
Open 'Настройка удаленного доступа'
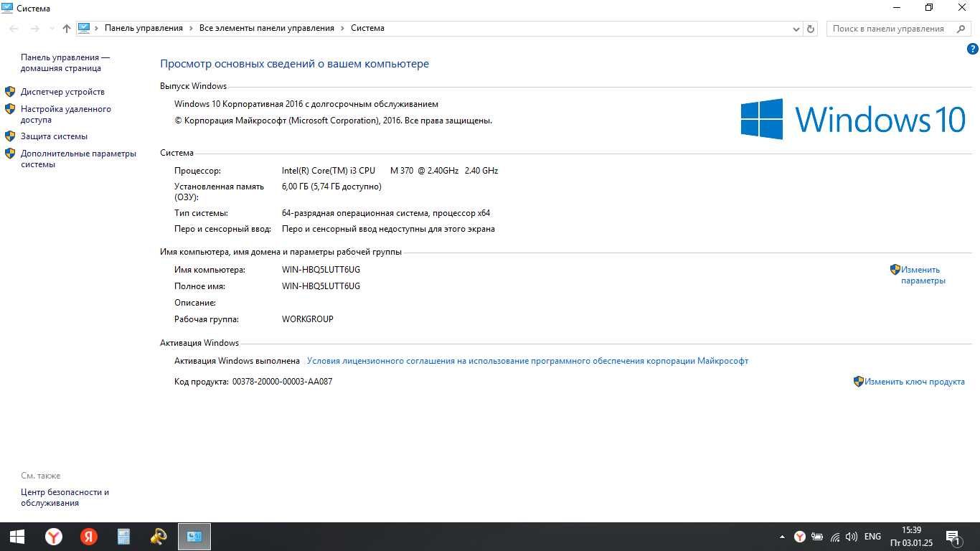pos(66,115)
